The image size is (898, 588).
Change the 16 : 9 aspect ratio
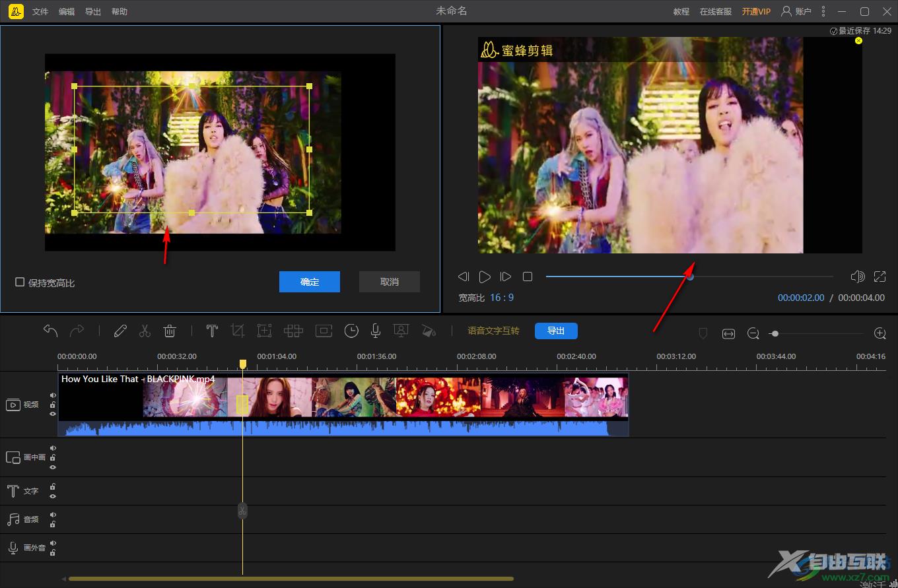coord(502,298)
